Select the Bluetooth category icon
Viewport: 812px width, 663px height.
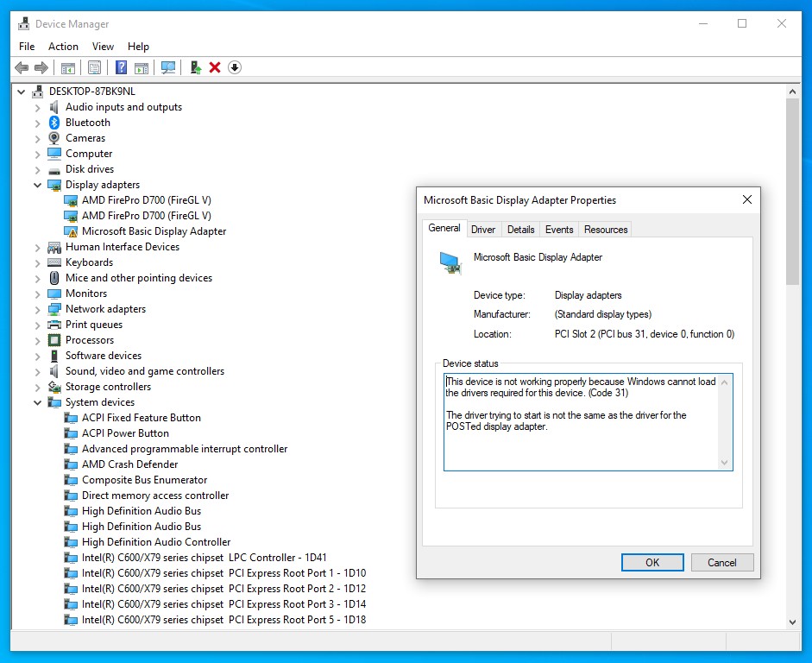tap(54, 123)
